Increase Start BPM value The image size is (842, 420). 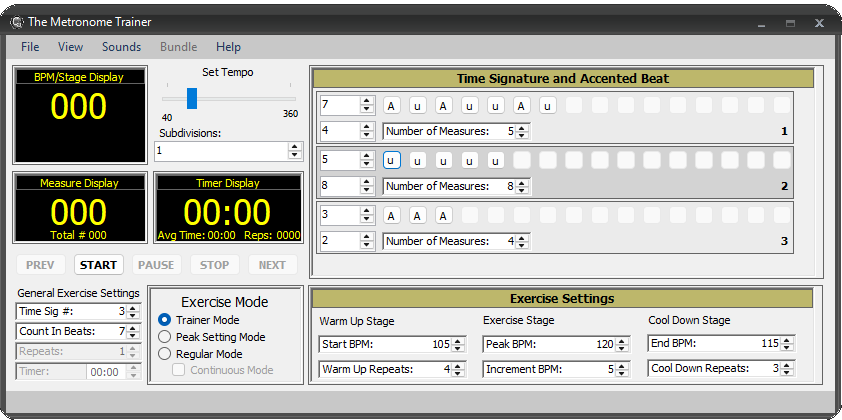tap(458, 341)
